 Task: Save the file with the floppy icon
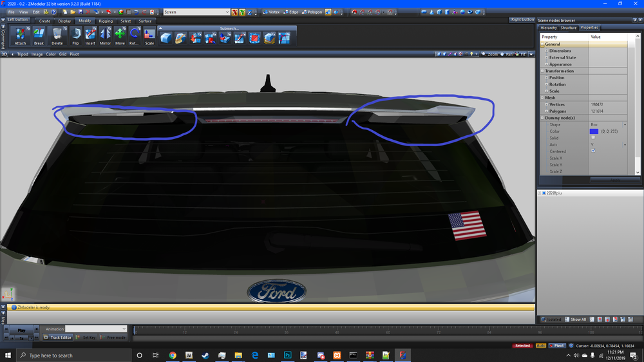coord(80,12)
